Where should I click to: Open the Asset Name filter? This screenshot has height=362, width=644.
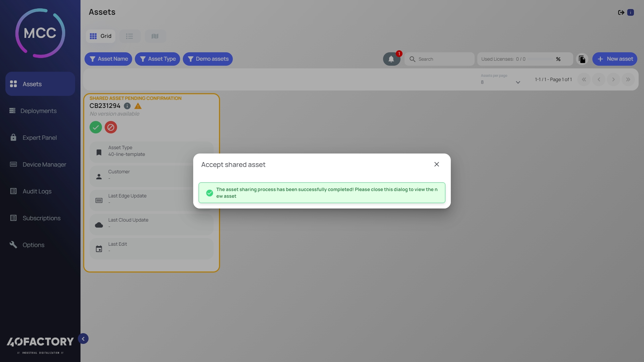point(108,59)
